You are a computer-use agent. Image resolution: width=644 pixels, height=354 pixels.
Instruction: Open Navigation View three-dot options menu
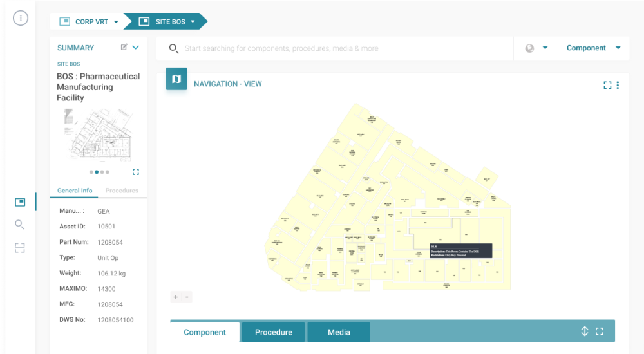pos(618,85)
